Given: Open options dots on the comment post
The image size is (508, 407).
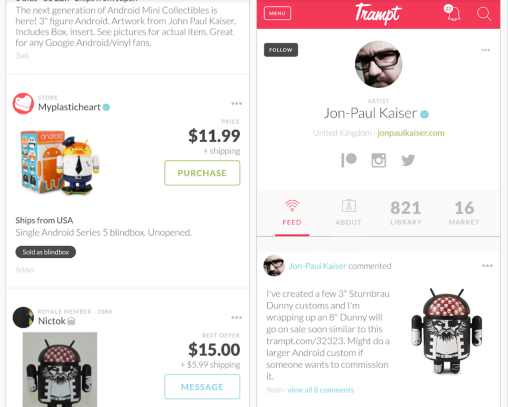Looking at the screenshot, I should point(487,266).
